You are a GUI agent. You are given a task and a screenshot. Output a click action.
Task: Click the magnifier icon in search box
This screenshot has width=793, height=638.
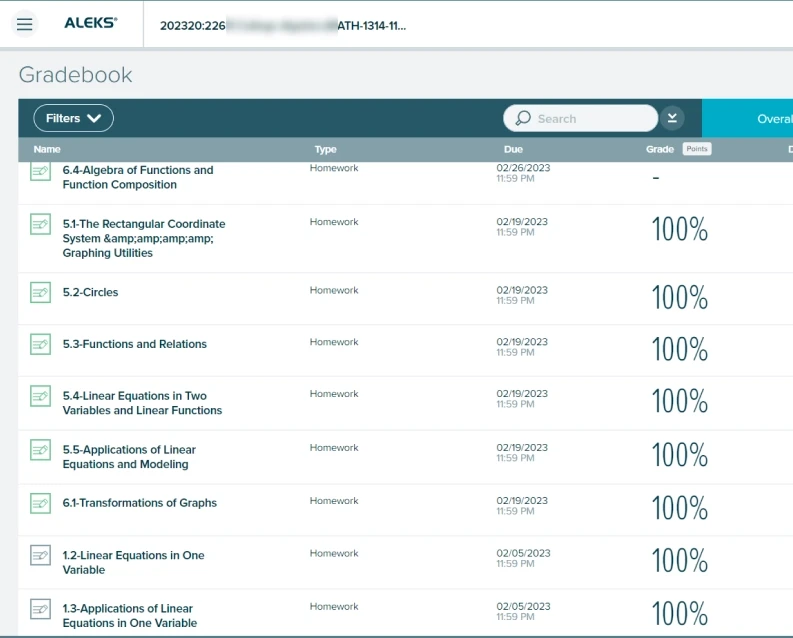522,118
